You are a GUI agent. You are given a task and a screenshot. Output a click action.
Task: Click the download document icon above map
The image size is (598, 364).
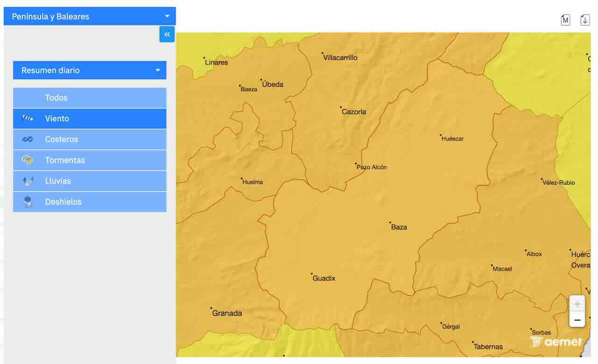(585, 20)
